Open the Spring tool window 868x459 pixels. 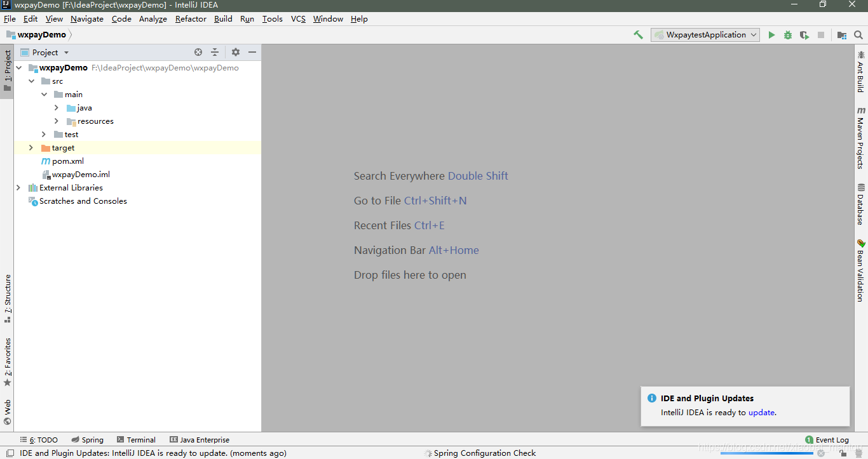(x=88, y=440)
